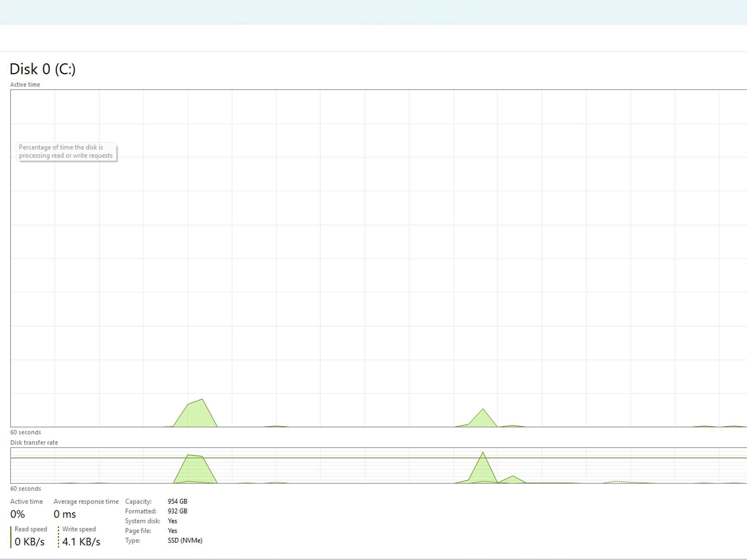Click the SSD (NVMe) type value
The width and height of the screenshot is (747, 560).
185,541
